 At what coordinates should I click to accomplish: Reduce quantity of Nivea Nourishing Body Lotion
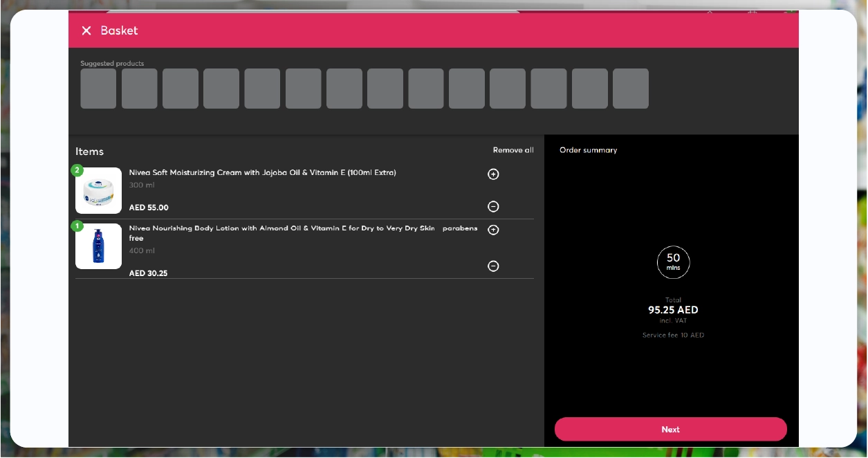click(493, 266)
